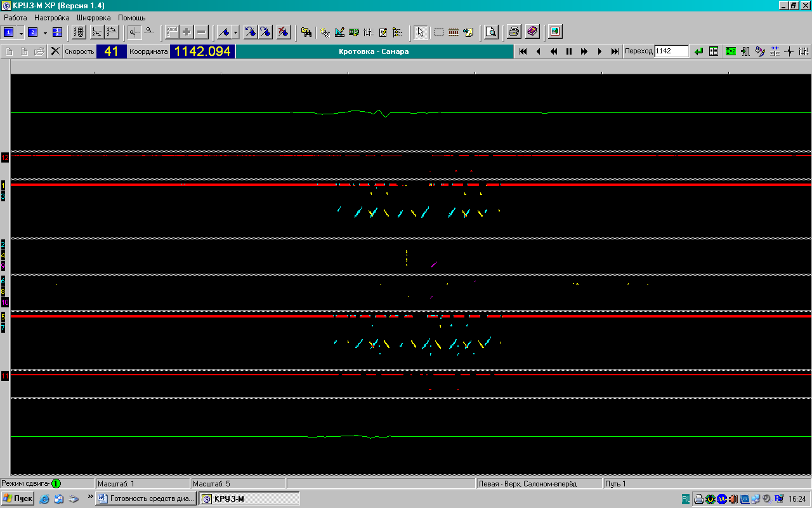Open the purple help book icon
Image resolution: width=812 pixels, height=508 pixels.
(532, 32)
